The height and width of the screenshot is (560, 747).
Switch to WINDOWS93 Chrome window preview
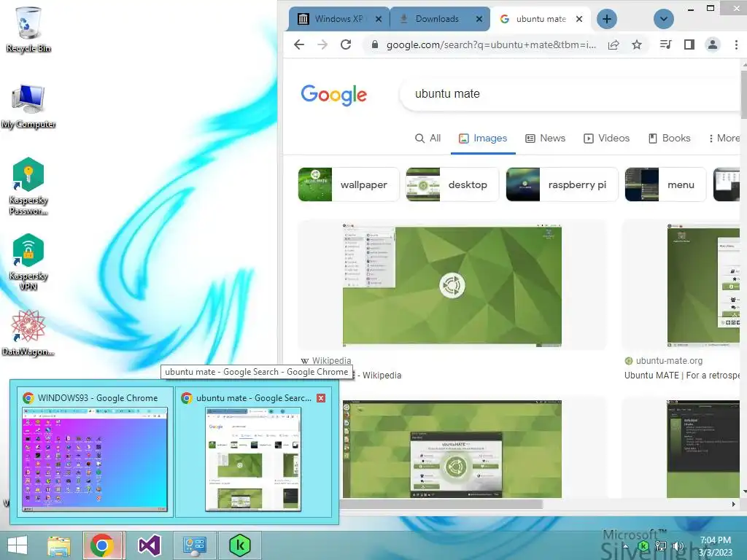(x=95, y=452)
